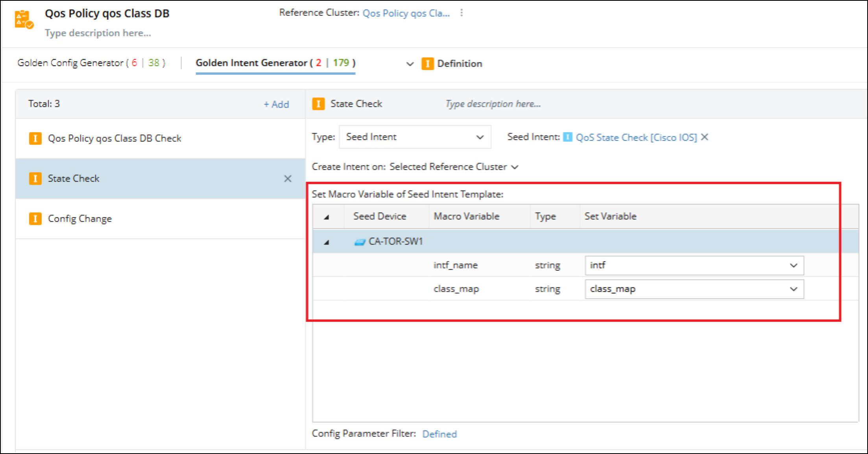Open the Defined Config Parameter Filter link
The height and width of the screenshot is (454, 868).
(440, 434)
